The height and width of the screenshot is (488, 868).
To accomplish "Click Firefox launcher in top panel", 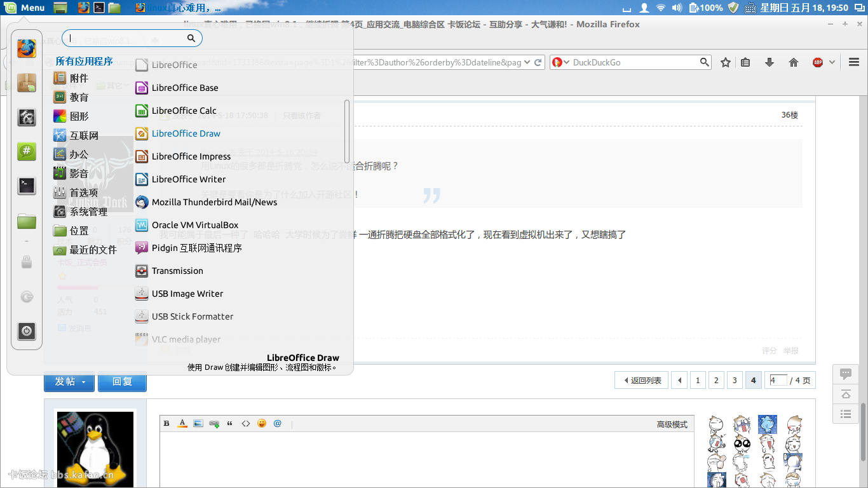I will coord(84,8).
